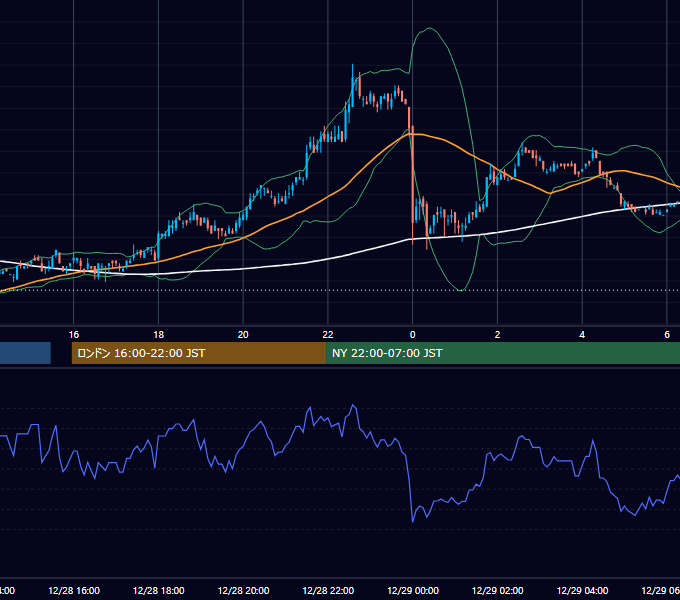Click the 12/29 00:00 time label
This screenshot has width=680, height=600.
[x=413, y=590]
